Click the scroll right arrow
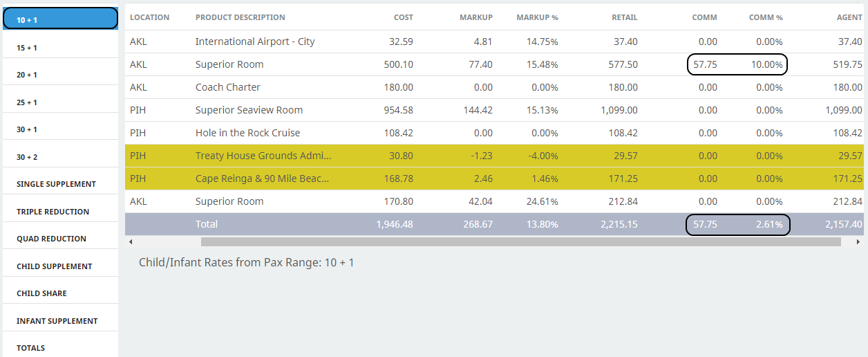 [858, 242]
